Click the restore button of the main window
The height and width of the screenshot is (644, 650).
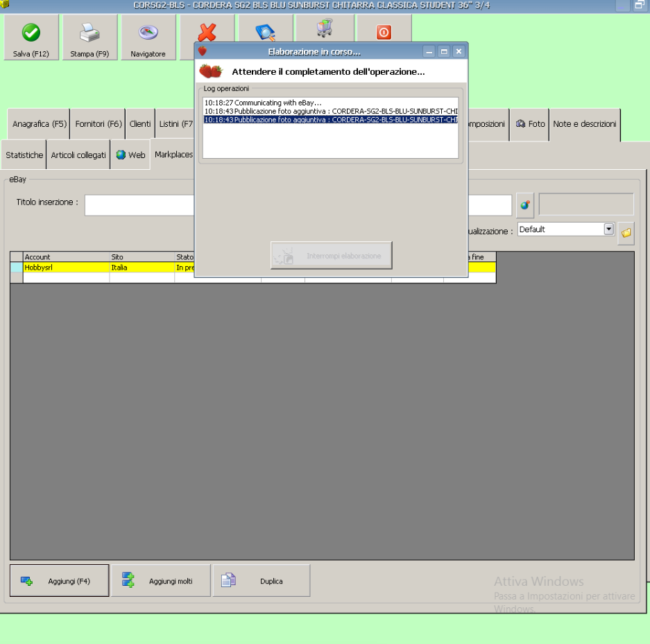[x=640, y=5]
